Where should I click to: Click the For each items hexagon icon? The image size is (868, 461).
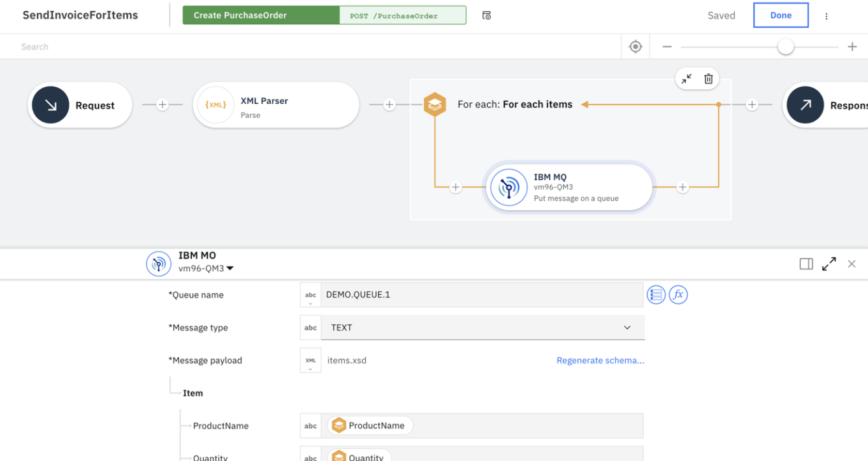point(435,104)
